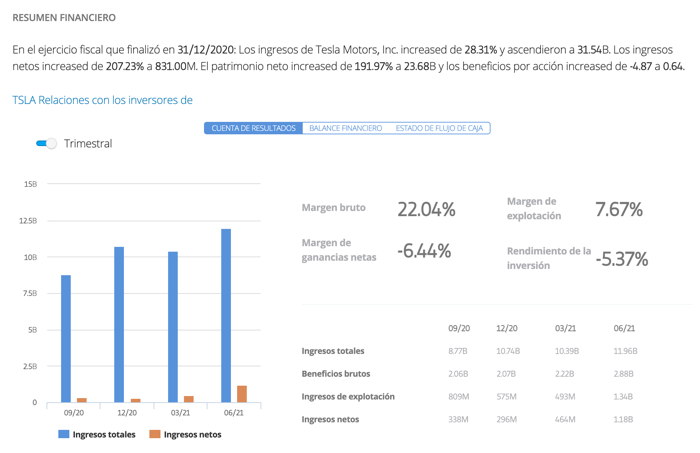
Task: Click the Ingresos netos table row label
Action: (330, 420)
